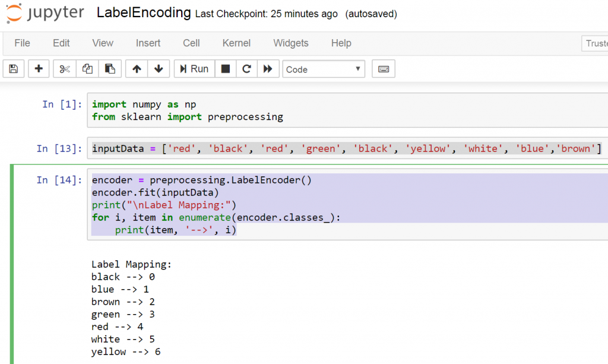The image size is (608, 364).
Task: Paste cells below icon
Action: (x=110, y=69)
